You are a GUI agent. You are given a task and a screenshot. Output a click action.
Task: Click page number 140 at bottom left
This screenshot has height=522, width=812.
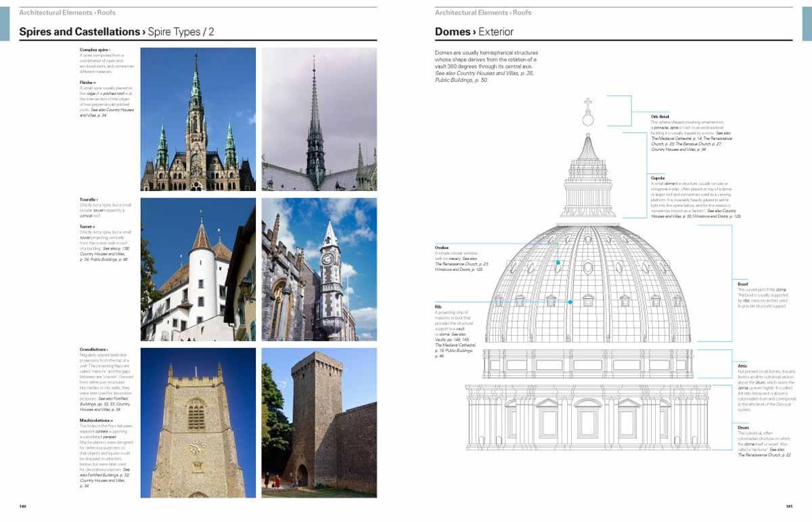point(22,504)
